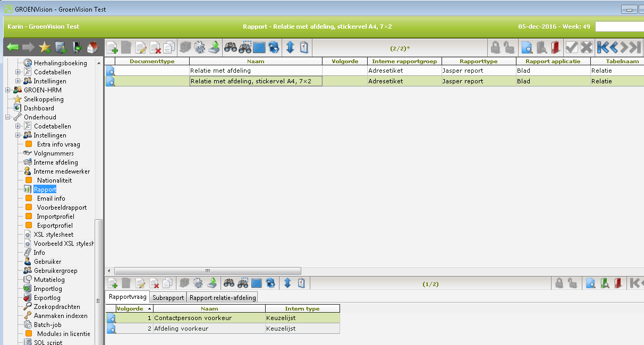The height and width of the screenshot is (345, 644).
Task: Switch to the Subrapport tab
Action: (168, 298)
